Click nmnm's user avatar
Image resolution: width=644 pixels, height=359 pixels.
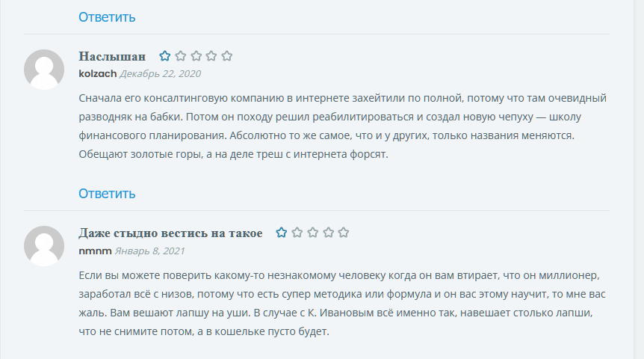pos(44,246)
